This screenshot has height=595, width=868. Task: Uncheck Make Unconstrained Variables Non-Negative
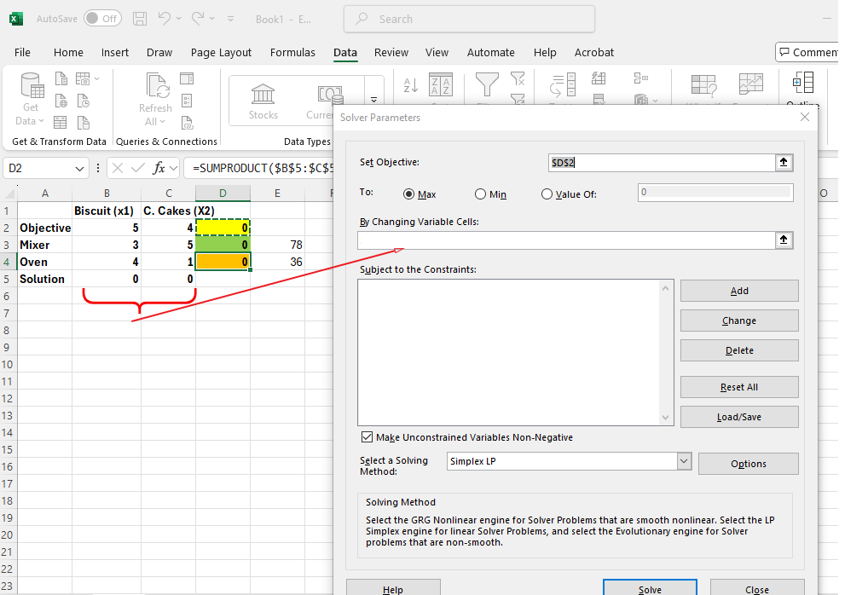pos(367,437)
